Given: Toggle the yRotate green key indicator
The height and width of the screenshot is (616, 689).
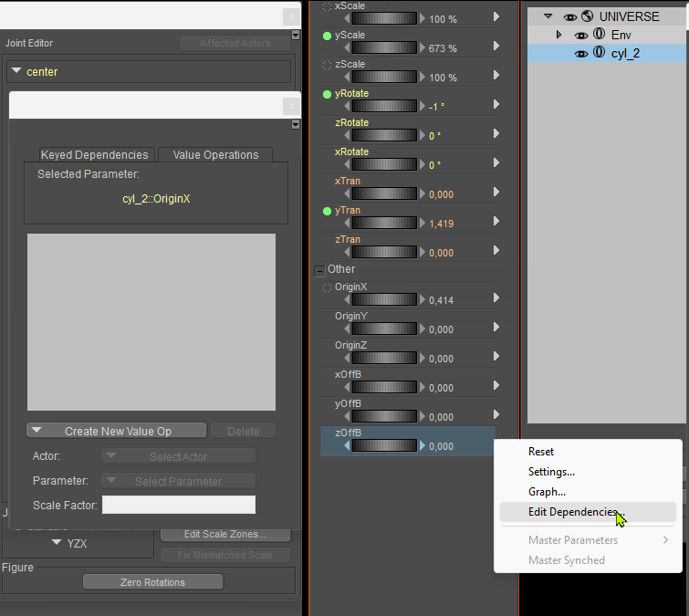Looking at the screenshot, I should (327, 94).
